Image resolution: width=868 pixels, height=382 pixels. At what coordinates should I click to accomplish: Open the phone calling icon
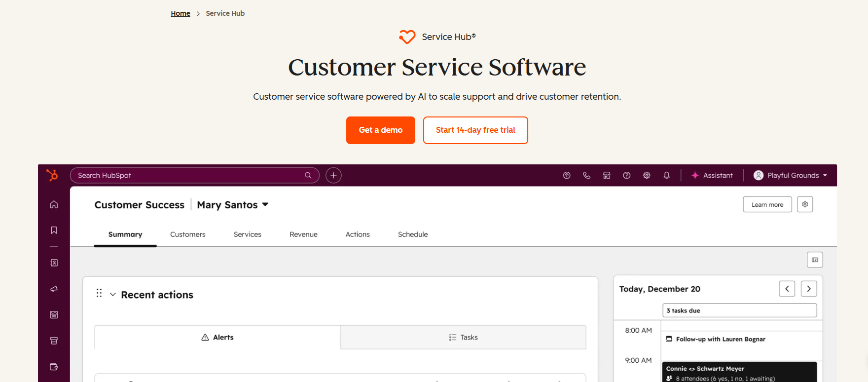(x=586, y=175)
